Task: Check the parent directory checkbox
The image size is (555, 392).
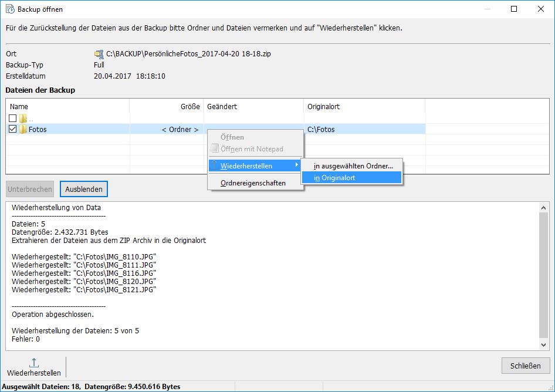Action: 13,119
